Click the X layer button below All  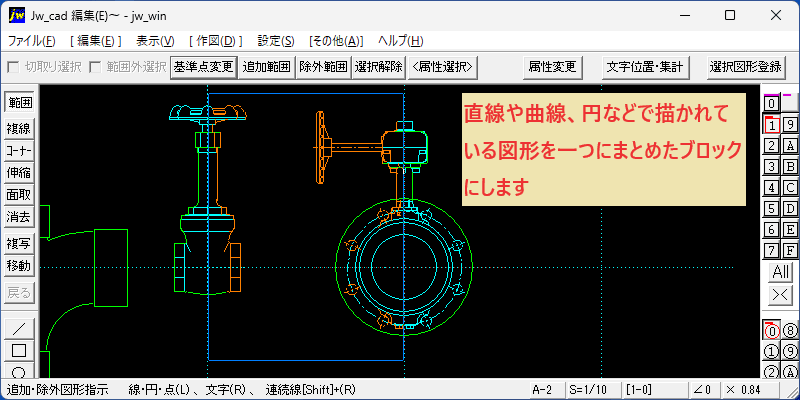(781, 295)
